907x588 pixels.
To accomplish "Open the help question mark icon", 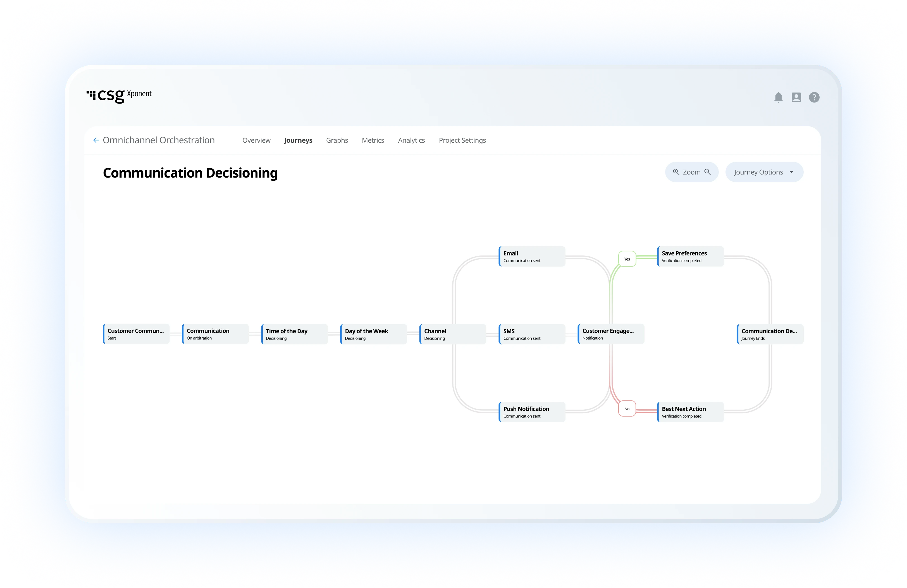I will 814,97.
